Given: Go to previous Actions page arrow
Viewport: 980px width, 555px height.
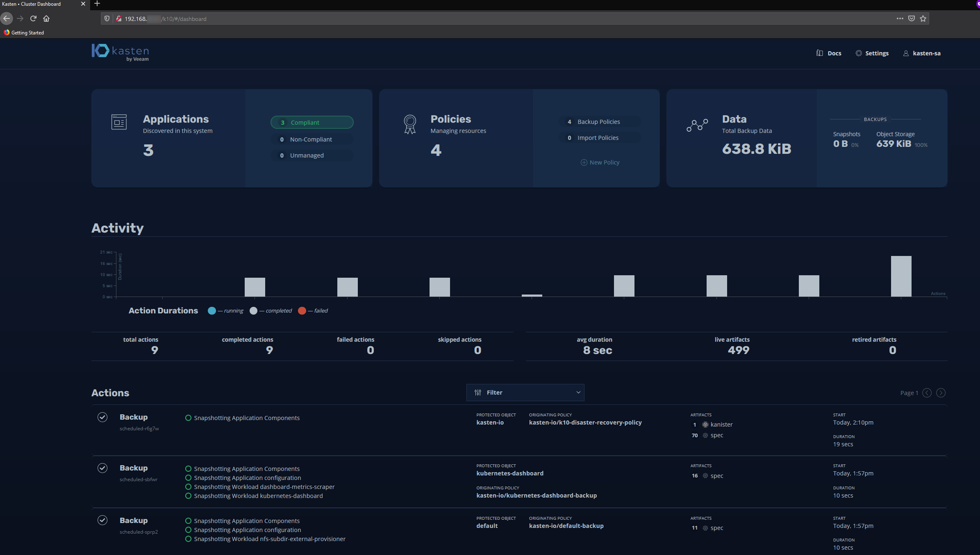Looking at the screenshot, I should point(927,393).
